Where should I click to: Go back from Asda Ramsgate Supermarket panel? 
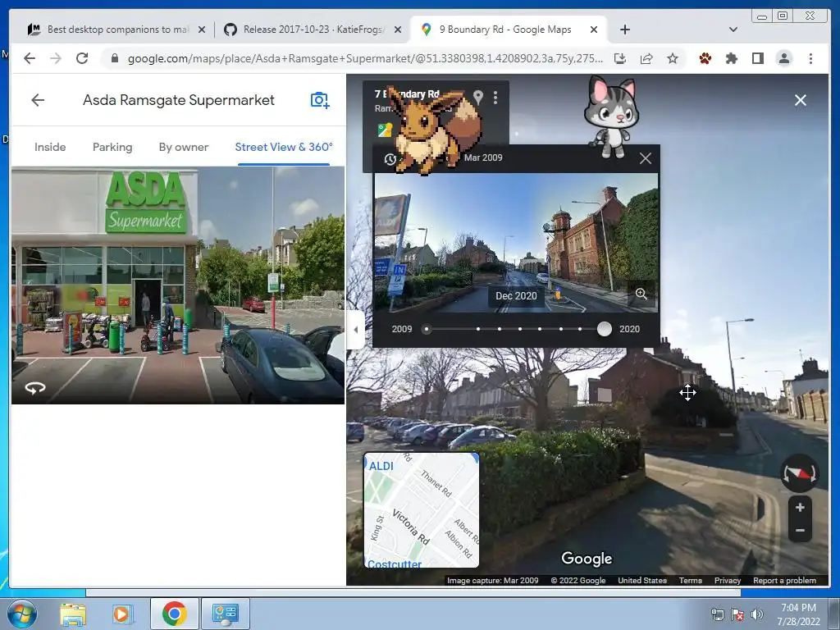click(38, 100)
